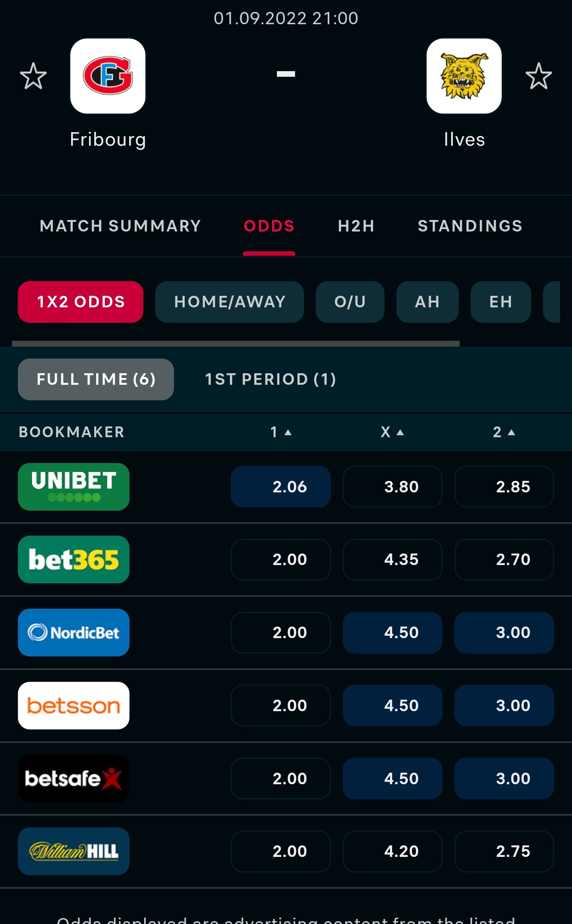Favorite Fribourg with the star icon

coord(33,76)
